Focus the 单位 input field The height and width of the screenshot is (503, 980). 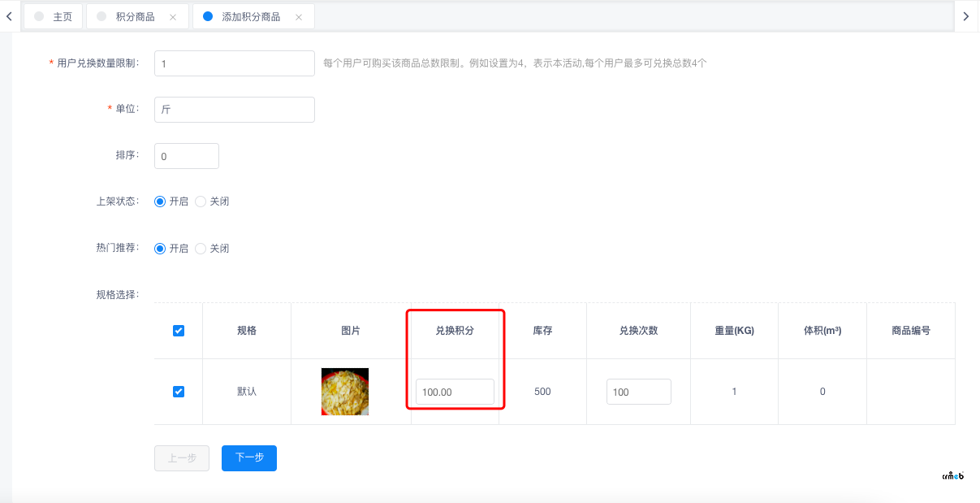point(234,110)
